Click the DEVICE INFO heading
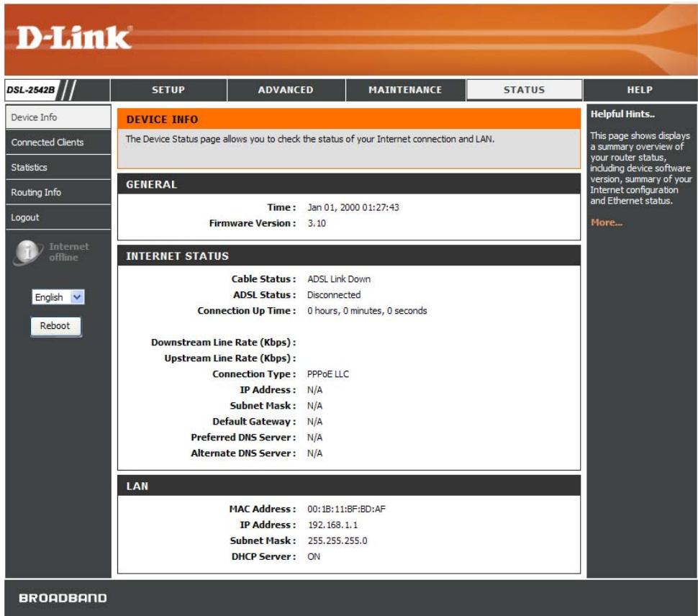This screenshot has width=698, height=616. click(162, 119)
